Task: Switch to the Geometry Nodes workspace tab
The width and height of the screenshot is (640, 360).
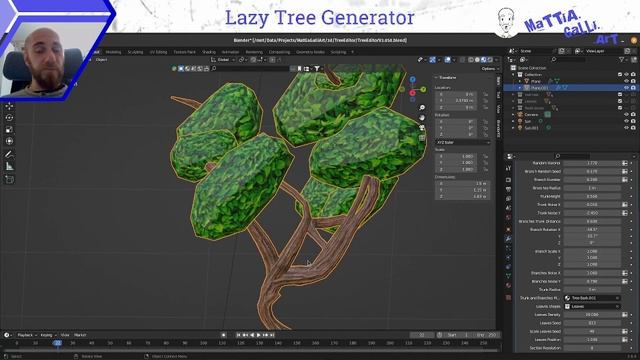Action: coord(310,52)
